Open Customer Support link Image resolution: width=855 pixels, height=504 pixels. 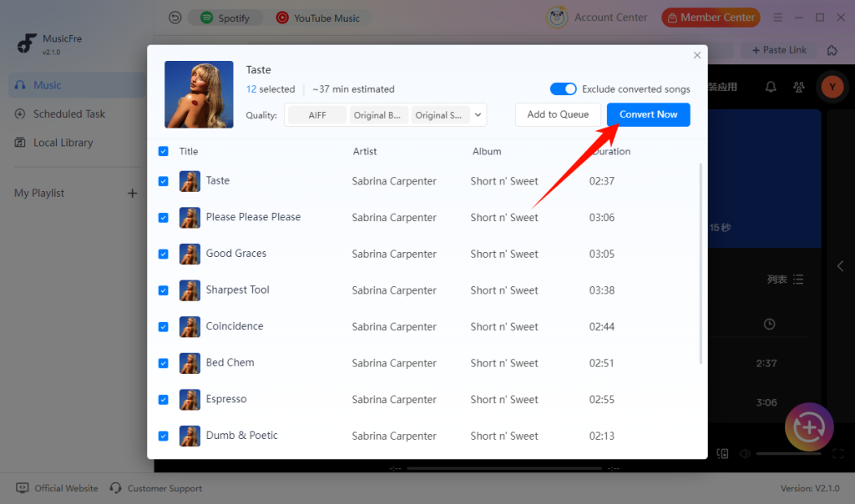tap(156, 488)
